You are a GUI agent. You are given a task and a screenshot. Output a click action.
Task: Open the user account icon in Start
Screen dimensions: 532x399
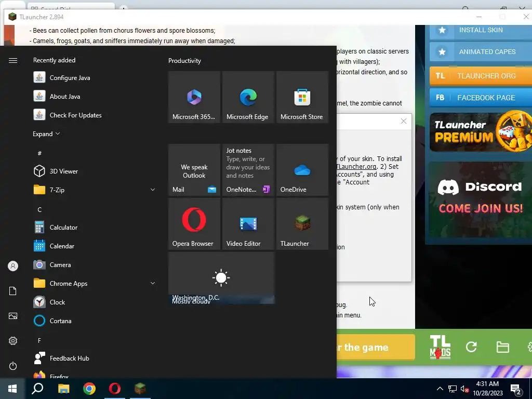pyautogui.click(x=13, y=266)
